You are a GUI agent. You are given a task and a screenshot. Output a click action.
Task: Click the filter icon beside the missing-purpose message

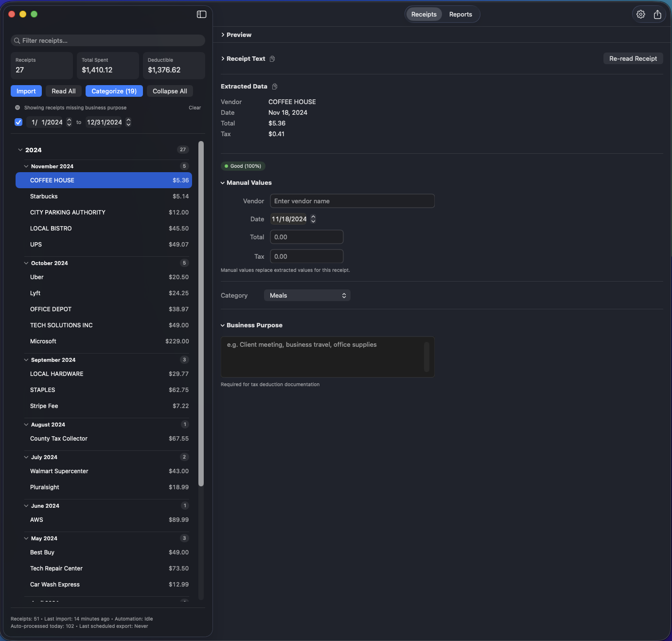(x=18, y=107)
